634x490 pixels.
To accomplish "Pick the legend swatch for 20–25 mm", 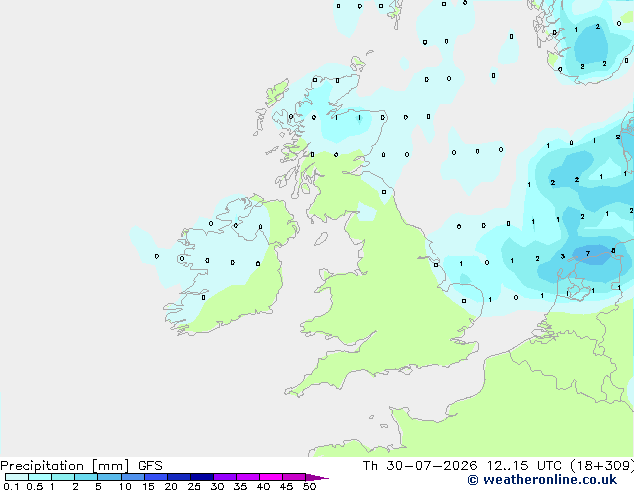I will click(x=179, y=477).
